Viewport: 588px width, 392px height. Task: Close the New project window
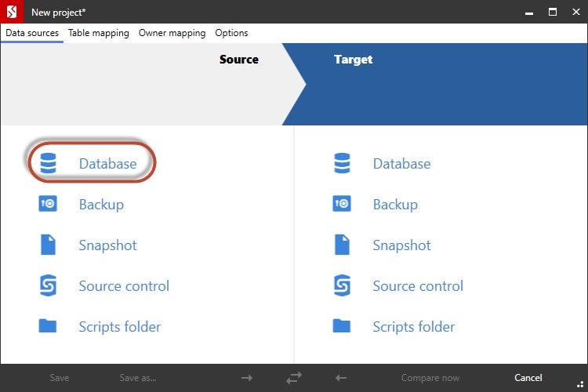(x=576, y=12)
